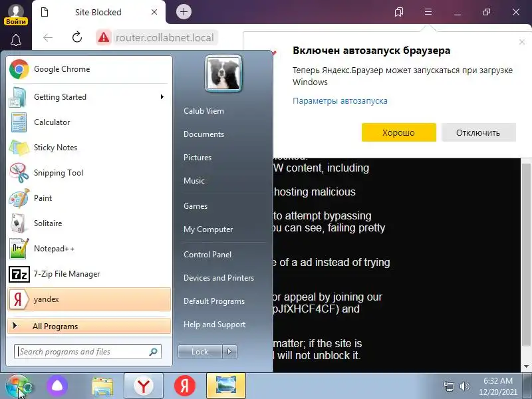This screenshot has width=532, height=399.
Task: Open Games from Start menu
Action: point(196,206)
